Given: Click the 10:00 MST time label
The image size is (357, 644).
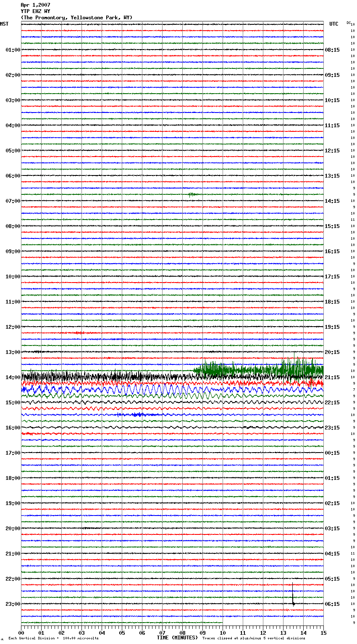Looking at the screenshot, I should pos(13,277).
